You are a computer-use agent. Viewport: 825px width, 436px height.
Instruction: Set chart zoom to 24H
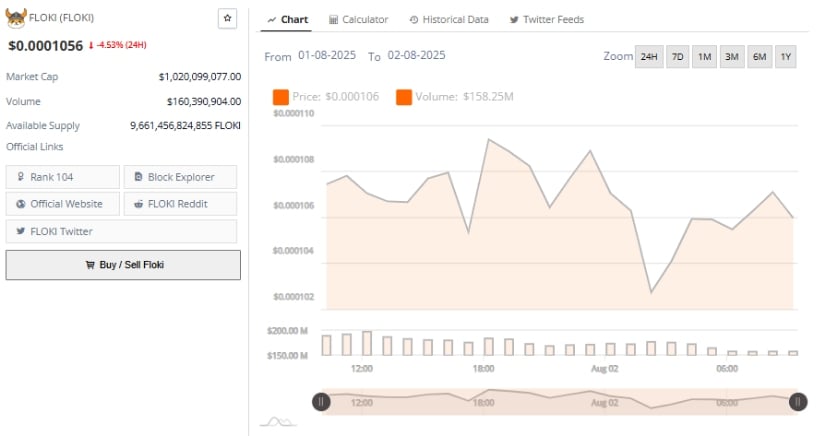point(649,57)
